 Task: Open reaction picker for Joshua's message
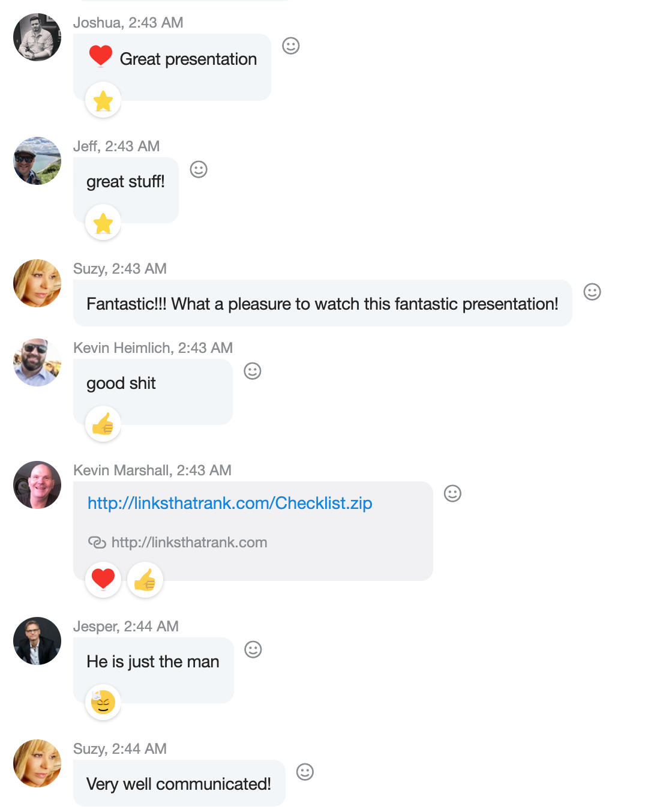tap(291, 46)
